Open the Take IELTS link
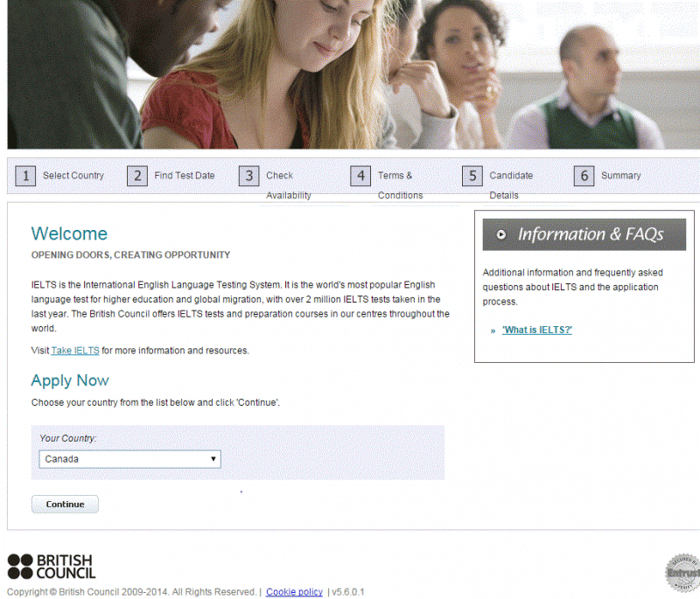The width and height of the screenshot is (700, 599). click(75, 351)
